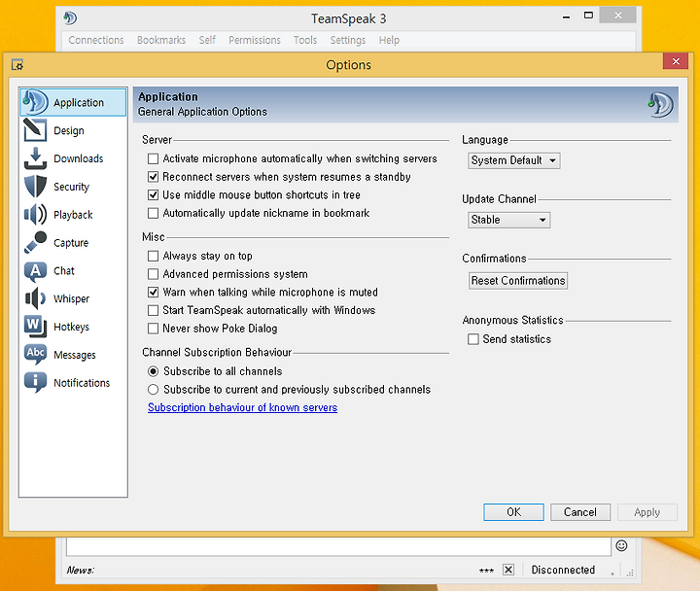Open the Tools menu
Viewport: 700px width, 591px height.
tap(305, 40)
